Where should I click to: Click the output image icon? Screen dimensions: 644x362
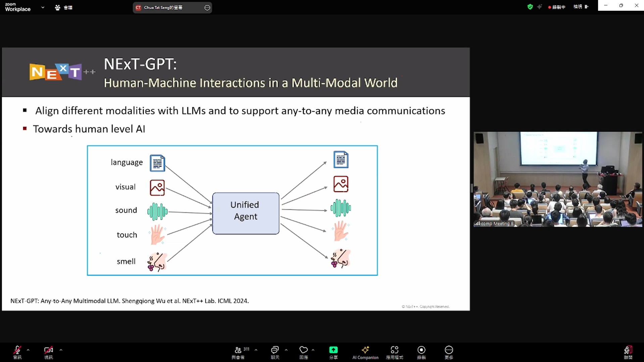(341, 184)
